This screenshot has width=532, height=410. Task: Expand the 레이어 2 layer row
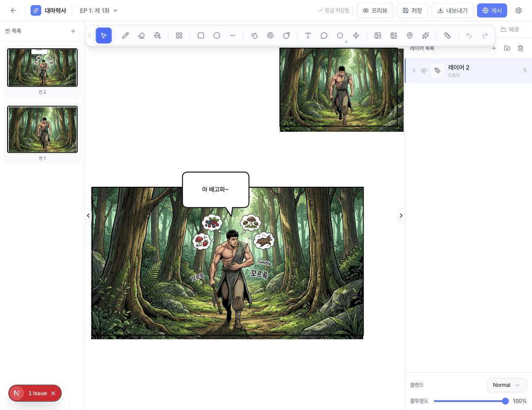pos(414,71)
